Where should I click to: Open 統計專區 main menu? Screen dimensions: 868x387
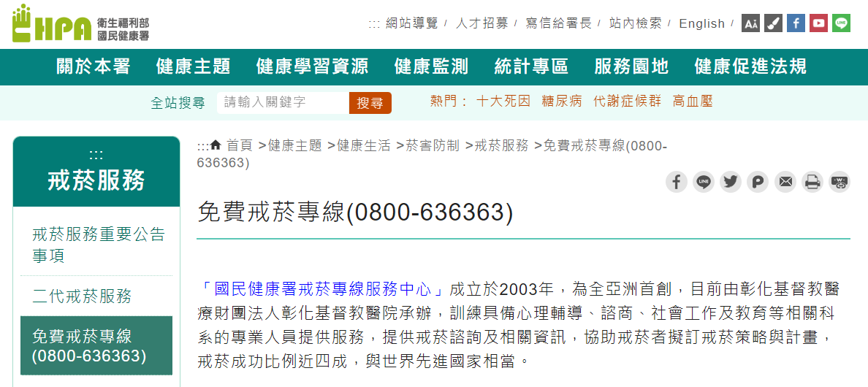click(531, 67)
